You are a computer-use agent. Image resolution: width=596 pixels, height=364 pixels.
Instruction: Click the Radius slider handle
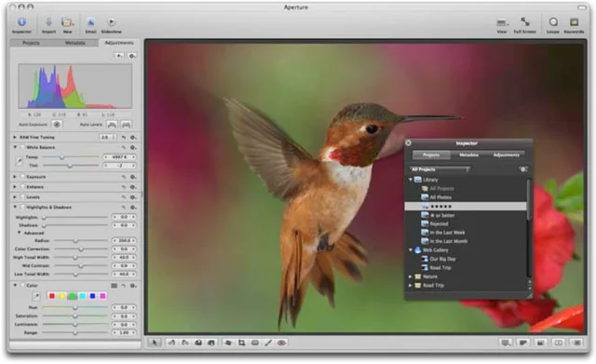click(x=75, y=241)
